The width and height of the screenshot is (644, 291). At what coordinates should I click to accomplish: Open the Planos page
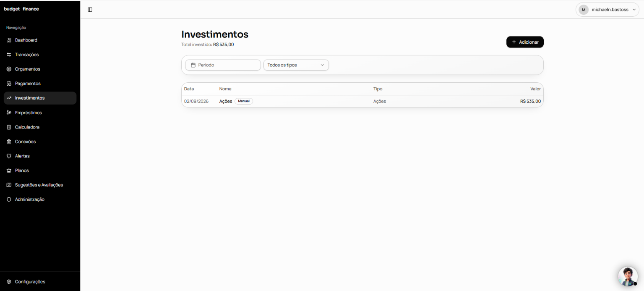pyautogui.click(x=40, y=170)
